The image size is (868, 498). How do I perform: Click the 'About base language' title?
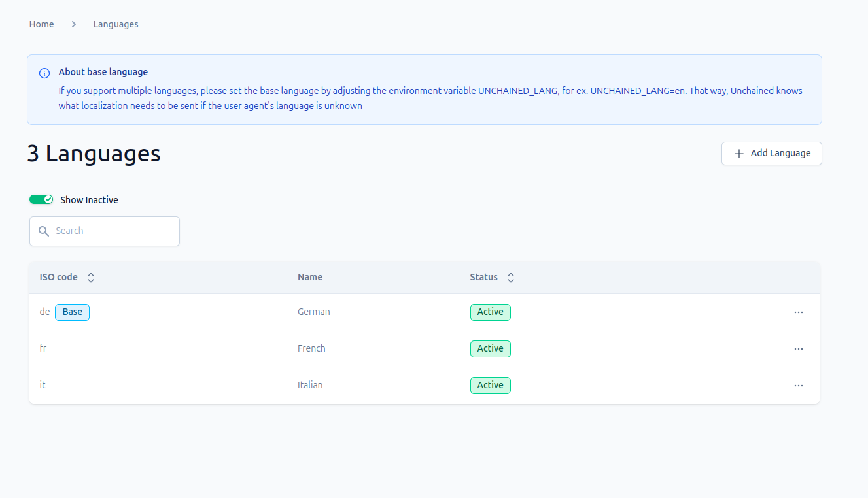click(x=103, y=72)
